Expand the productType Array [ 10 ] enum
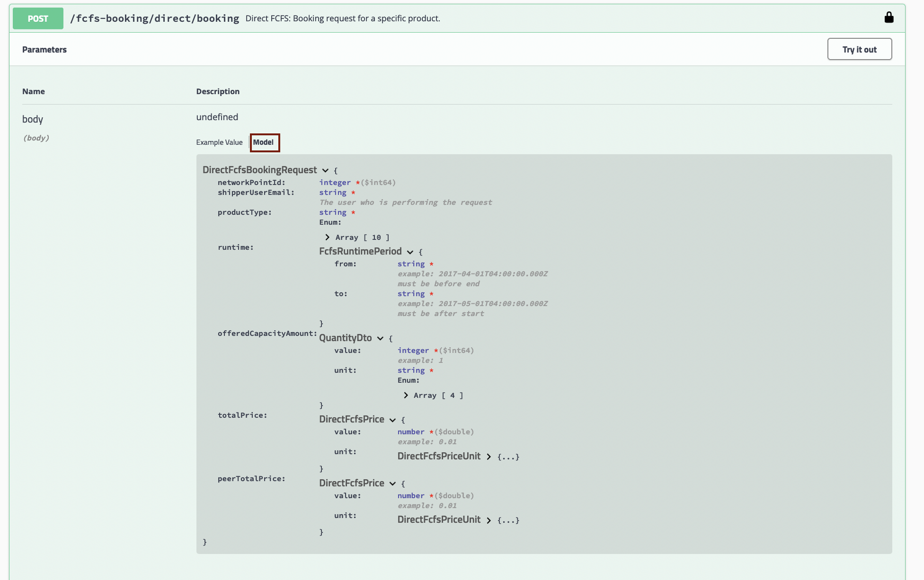 point(327,237)
